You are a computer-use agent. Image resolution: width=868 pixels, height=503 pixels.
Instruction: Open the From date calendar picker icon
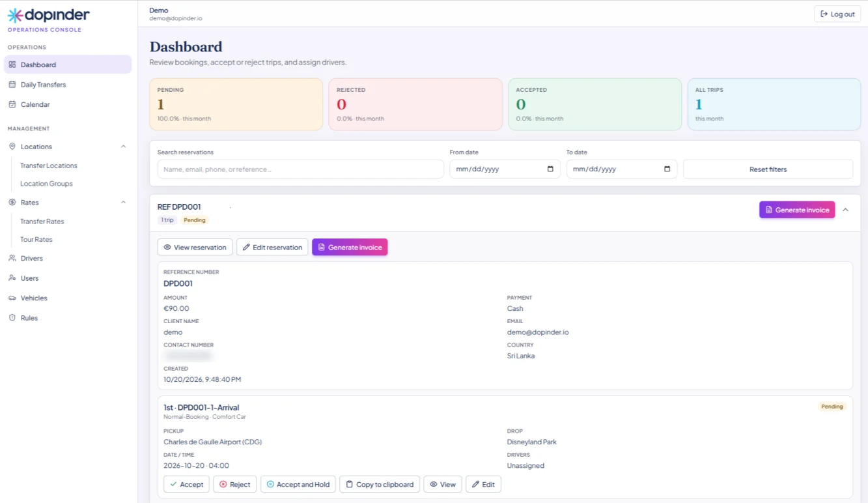[x=550, y=169]
